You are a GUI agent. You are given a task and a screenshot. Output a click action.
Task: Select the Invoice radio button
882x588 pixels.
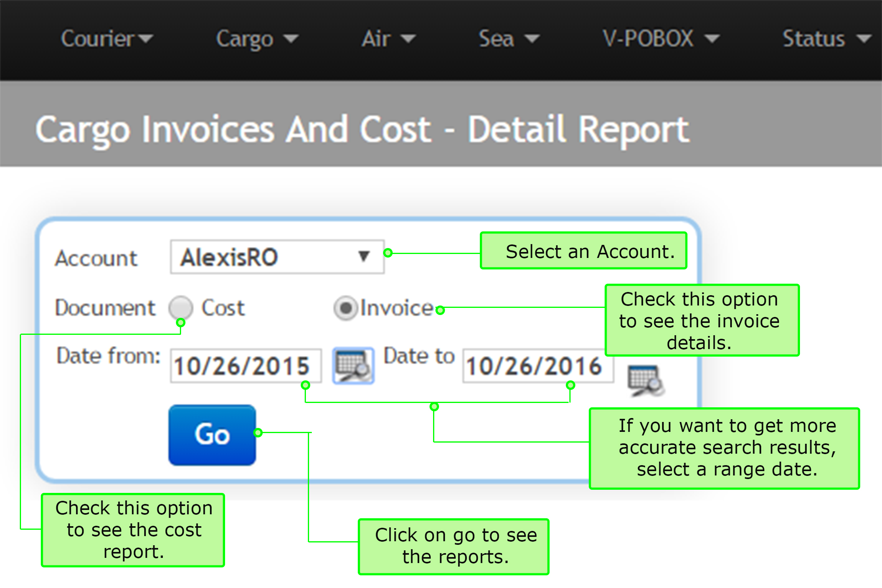[346, 308]
